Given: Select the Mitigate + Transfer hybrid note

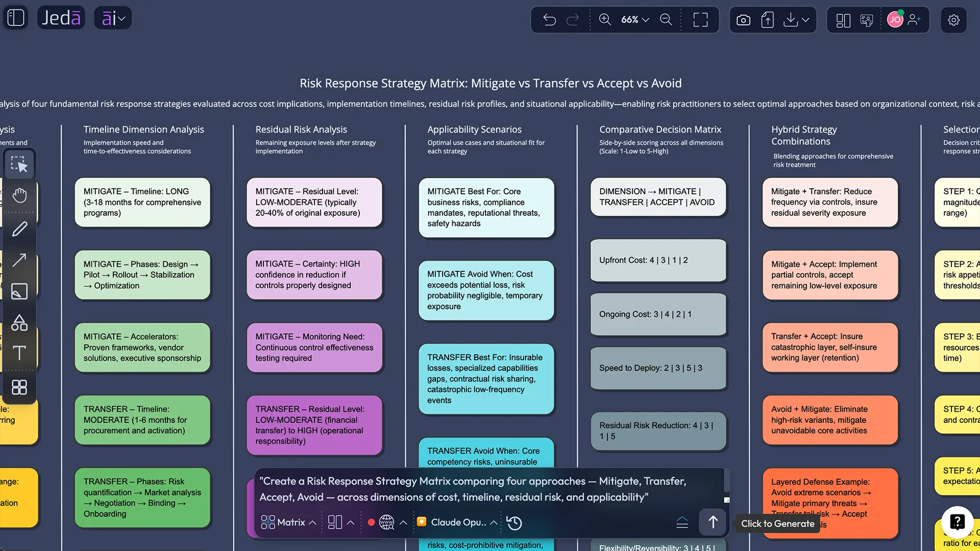Looking at the screenshot, I should [x=830, y=202].
